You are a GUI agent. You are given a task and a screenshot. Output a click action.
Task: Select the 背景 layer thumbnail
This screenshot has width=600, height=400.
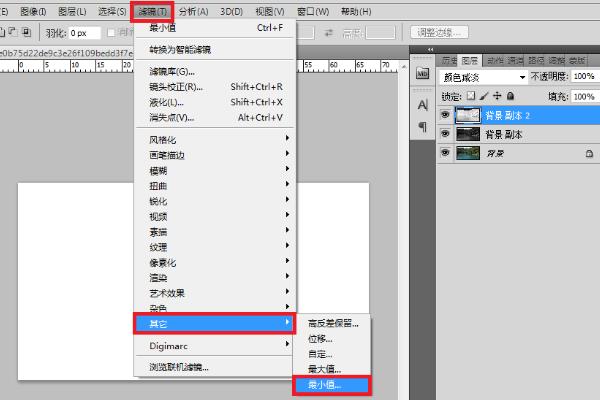point(468,153)
